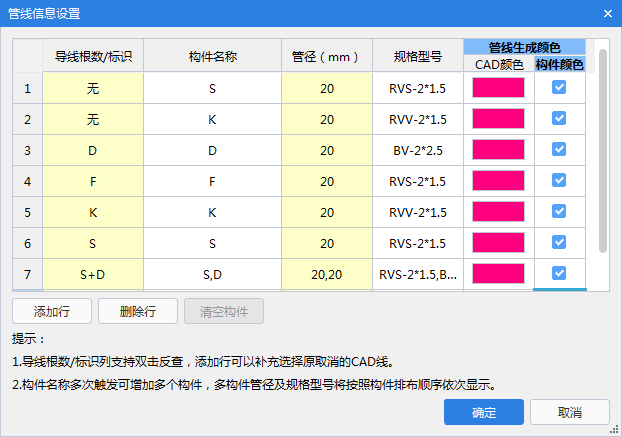The image size is (622, 437).
Task: Click the pipe diameter cell in row 1
Action: 327,88
